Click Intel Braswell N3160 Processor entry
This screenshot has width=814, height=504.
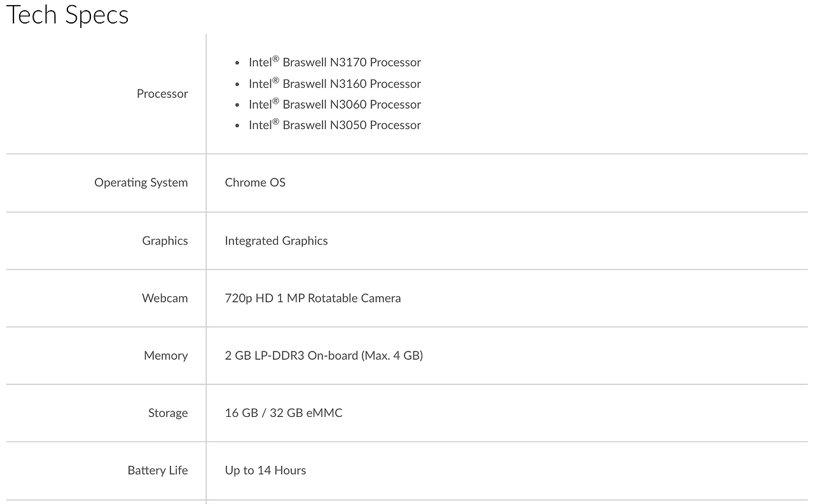click(335, 84)
